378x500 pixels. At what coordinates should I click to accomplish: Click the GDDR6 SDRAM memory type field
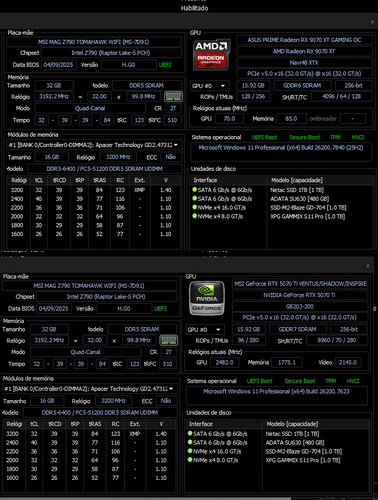(302, 86)
